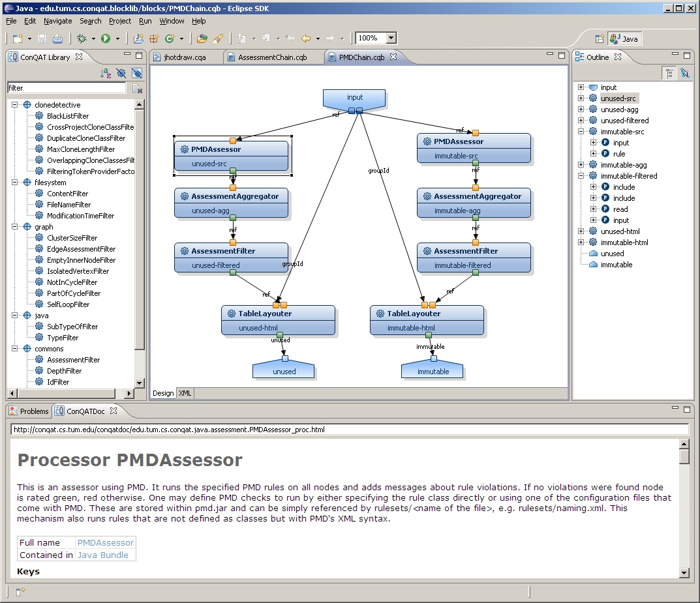
Task: Click the ConQAT Library horizontal scrollbar
Action: 67,393
